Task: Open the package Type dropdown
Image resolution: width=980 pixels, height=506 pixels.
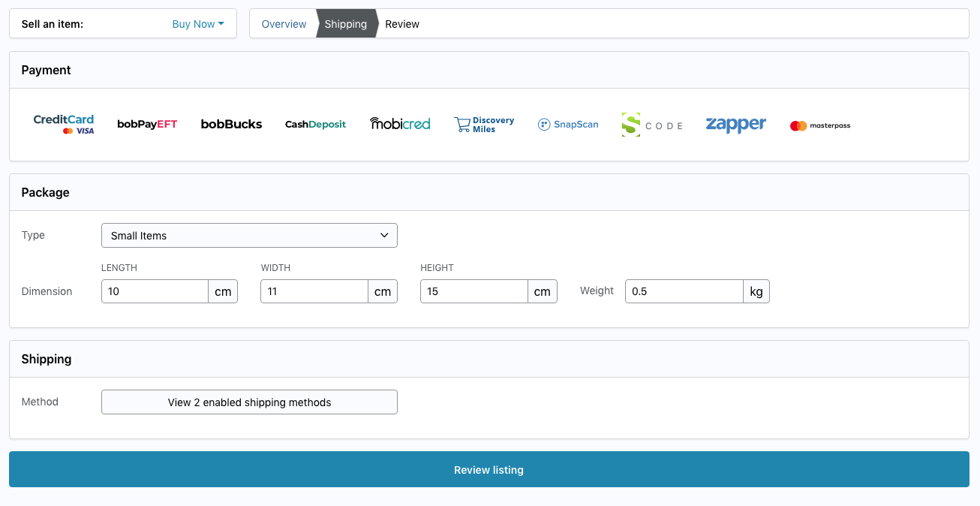Action: [x=249, y=235]
